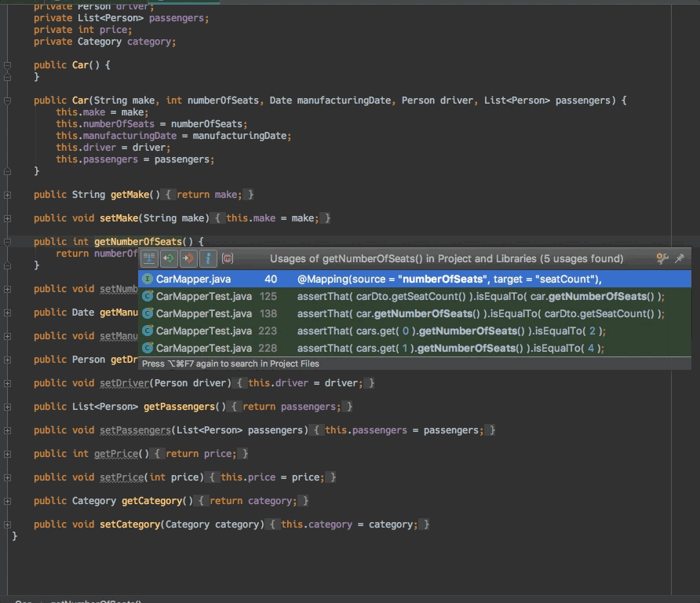Screen dimensions: 700x603
Task: Collapse the Car constructor with its gutter fold marker
Action: click(x=6, y=100)
